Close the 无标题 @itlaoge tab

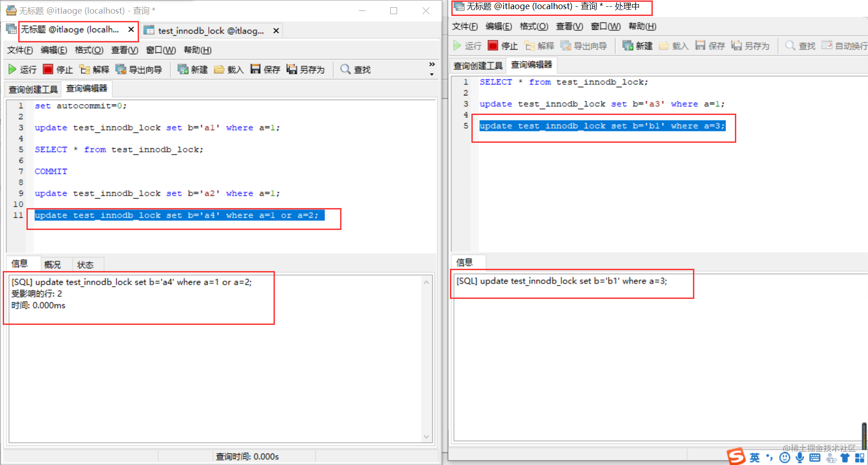(131, 29)
